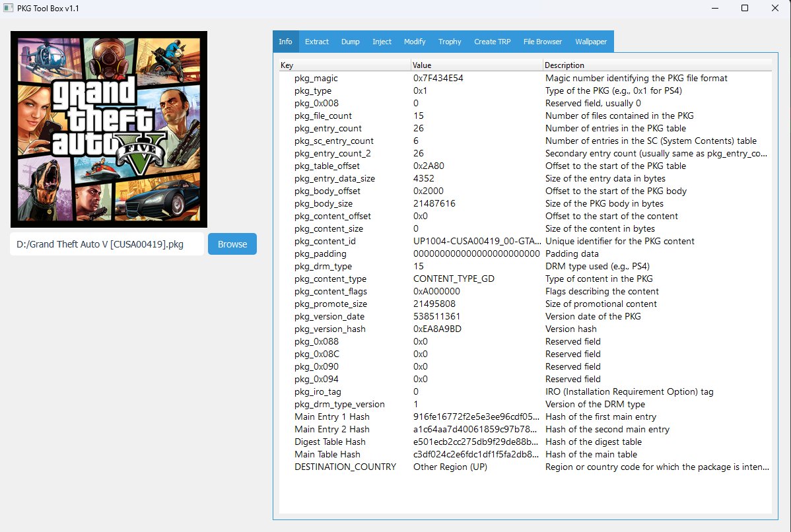Click the value Other Region (UP)
Image resolution: width=791 pixels, height=532 pixels.
[450, 467]
